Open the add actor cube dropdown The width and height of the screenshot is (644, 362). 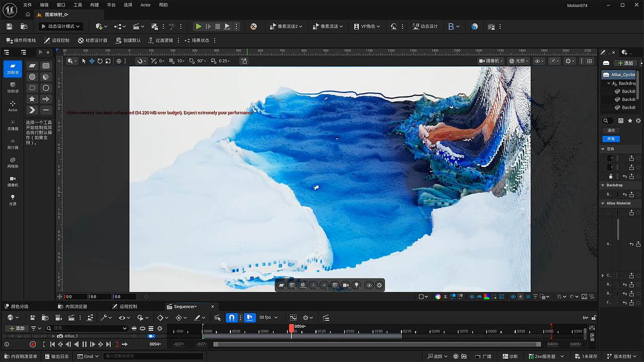pos(101,26)
